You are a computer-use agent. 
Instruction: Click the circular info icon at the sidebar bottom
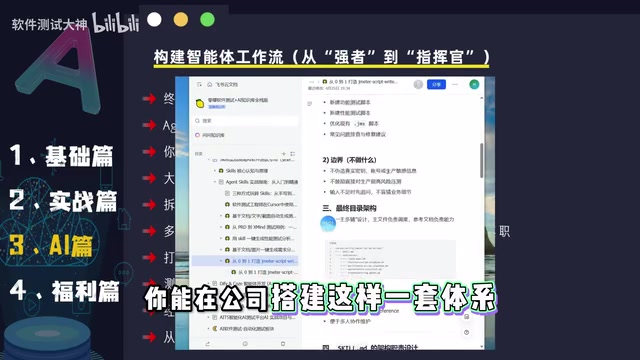click(x=245, y=344)
